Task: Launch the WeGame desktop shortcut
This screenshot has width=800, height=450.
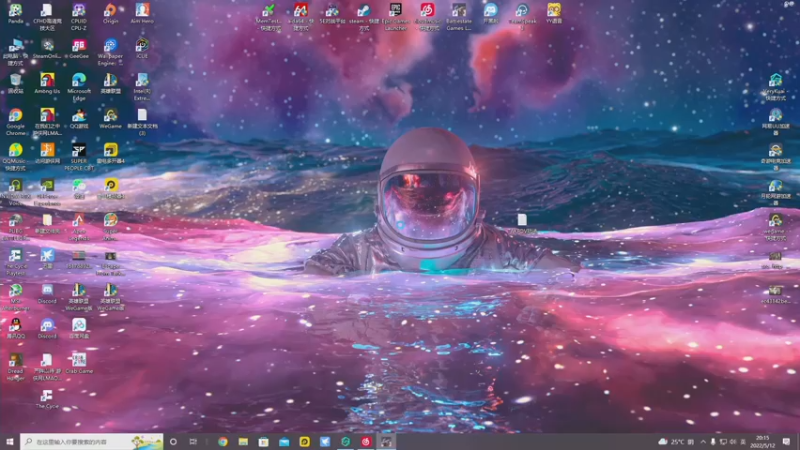Action: pos(110,118)
